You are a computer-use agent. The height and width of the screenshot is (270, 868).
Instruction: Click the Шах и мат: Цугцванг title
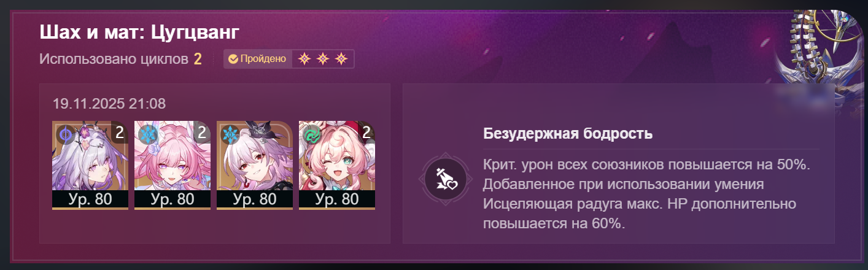(x=139, y=33)
